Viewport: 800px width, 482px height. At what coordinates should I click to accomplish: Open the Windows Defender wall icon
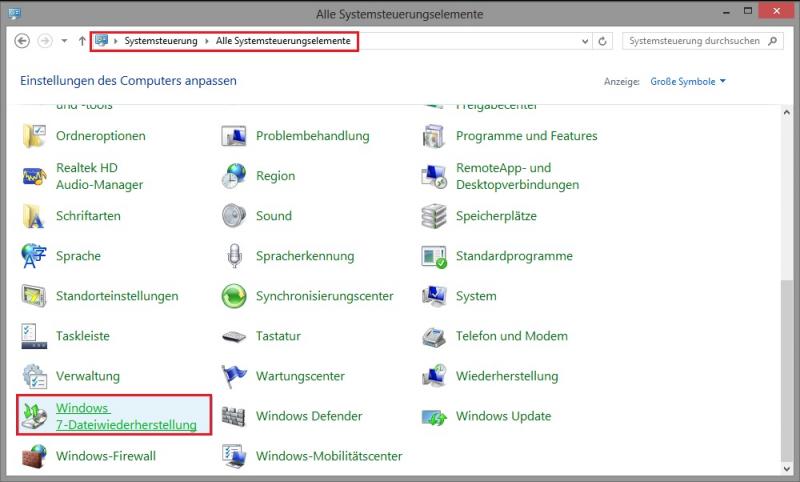(x=234, y=416)
